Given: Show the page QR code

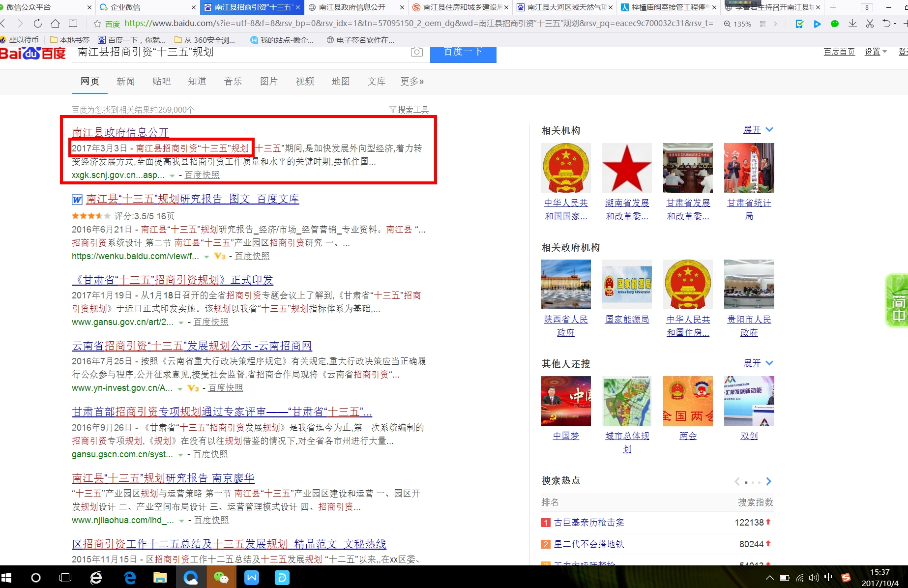Looking at the screenshot, I should pyautogui.click(x=762, y=24).
